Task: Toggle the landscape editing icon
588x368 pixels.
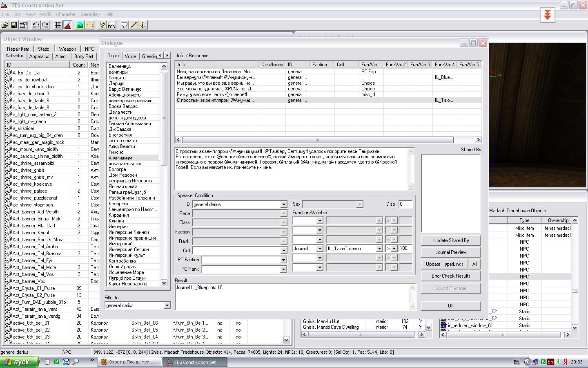Action: 80,25
